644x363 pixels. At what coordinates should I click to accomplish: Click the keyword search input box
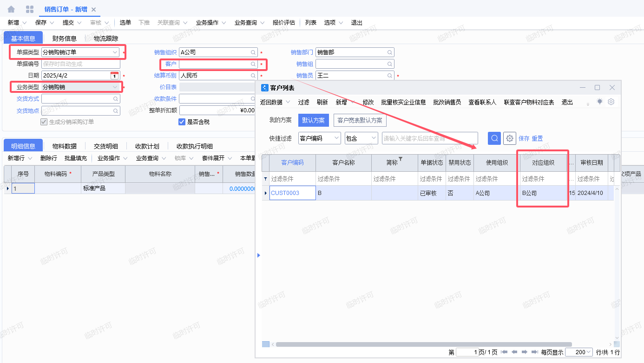(x=429, y=138)
